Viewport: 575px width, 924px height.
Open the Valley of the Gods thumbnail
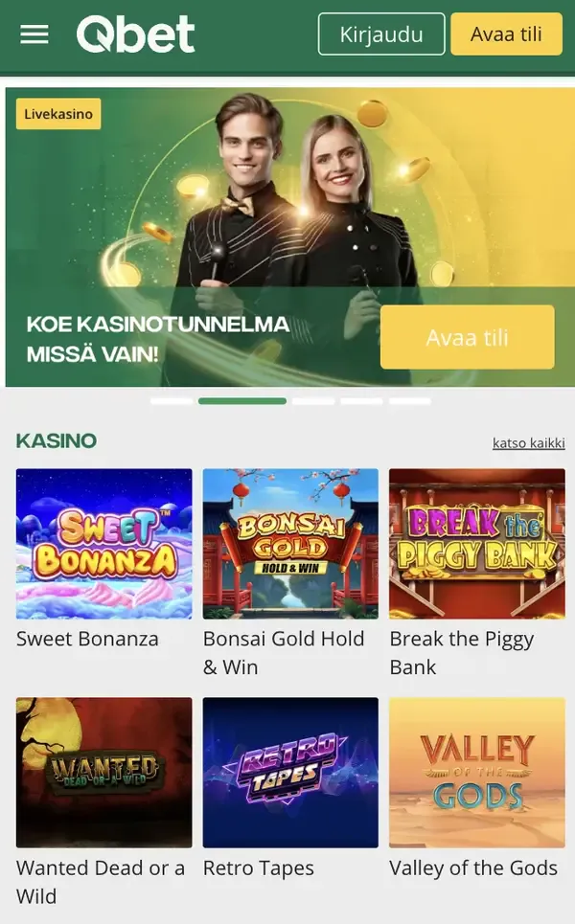477,773
